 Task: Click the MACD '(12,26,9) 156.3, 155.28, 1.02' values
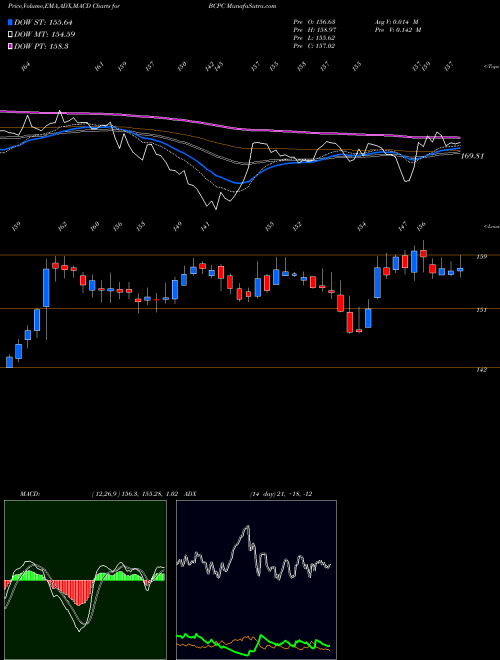(x=136, y=493)
